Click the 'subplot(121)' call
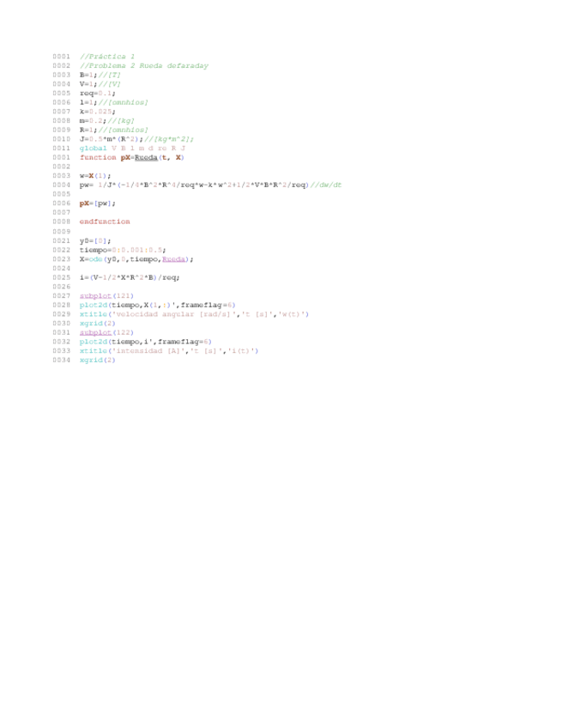 click(x=106, y=296)
